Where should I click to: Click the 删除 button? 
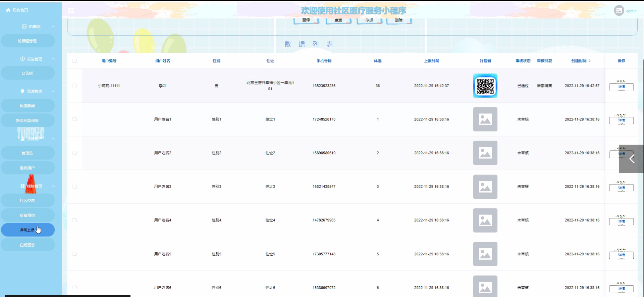399,20
